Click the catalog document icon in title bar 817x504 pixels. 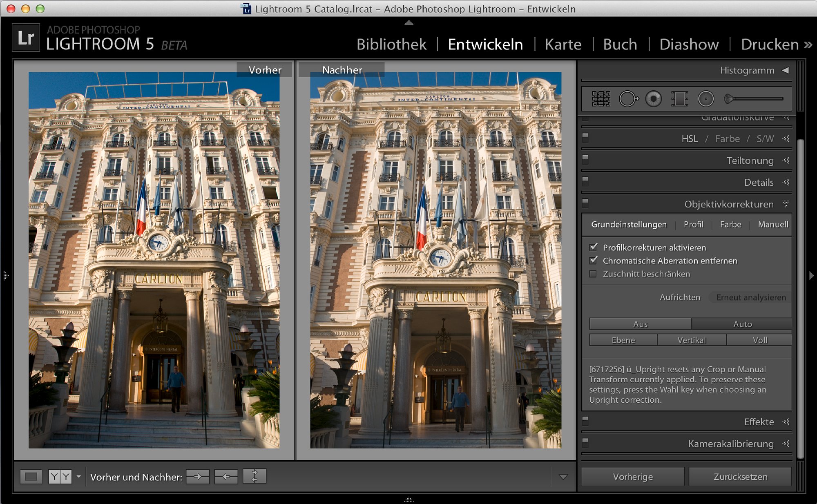tap(247, 9)
